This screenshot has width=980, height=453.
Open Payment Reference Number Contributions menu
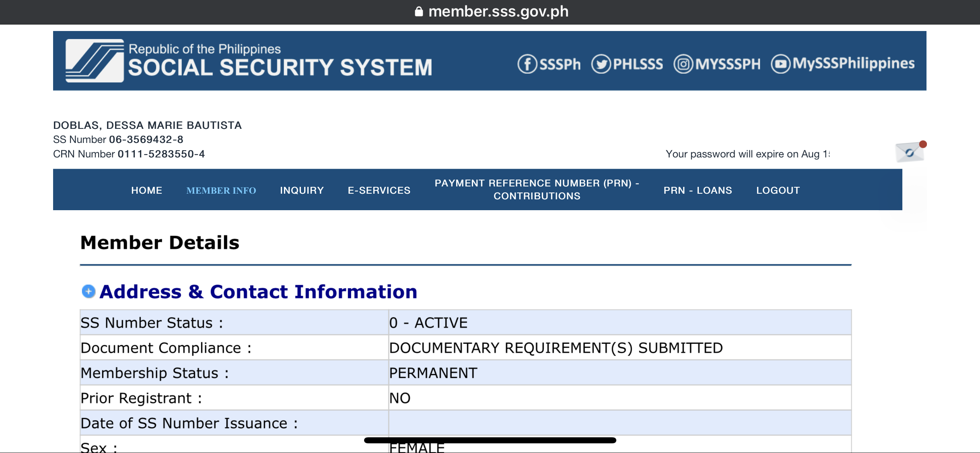(537, 190)
